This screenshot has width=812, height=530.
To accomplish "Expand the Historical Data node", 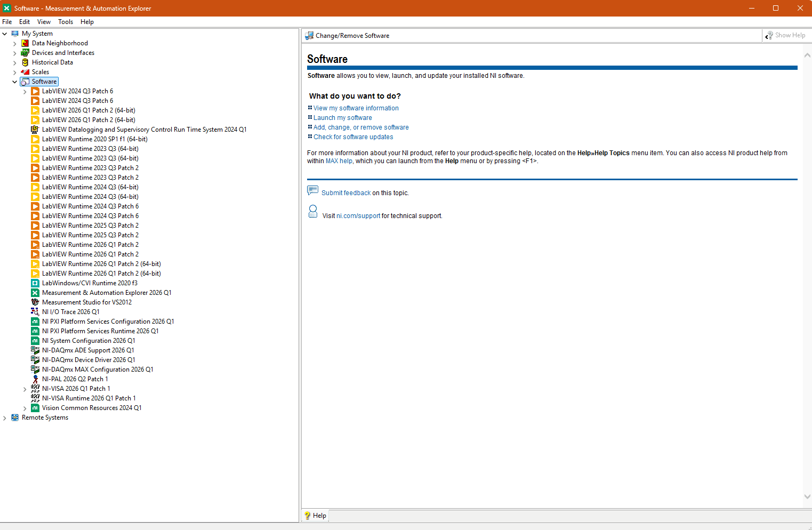I will click(15, 63).
